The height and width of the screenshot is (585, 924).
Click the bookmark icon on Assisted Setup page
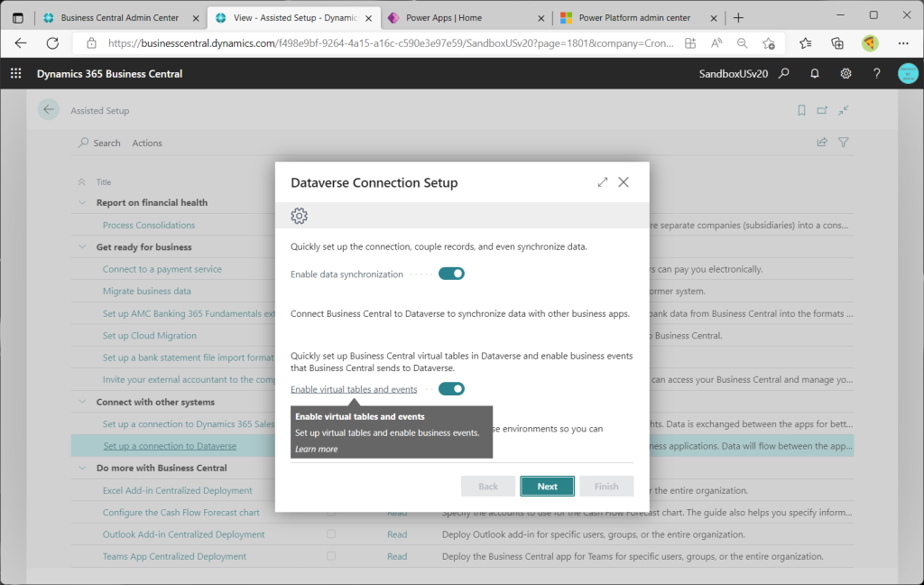point(801,110)
